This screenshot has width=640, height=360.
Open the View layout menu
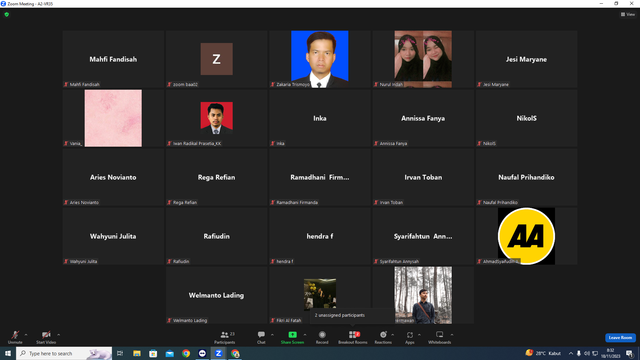(628, 14)
